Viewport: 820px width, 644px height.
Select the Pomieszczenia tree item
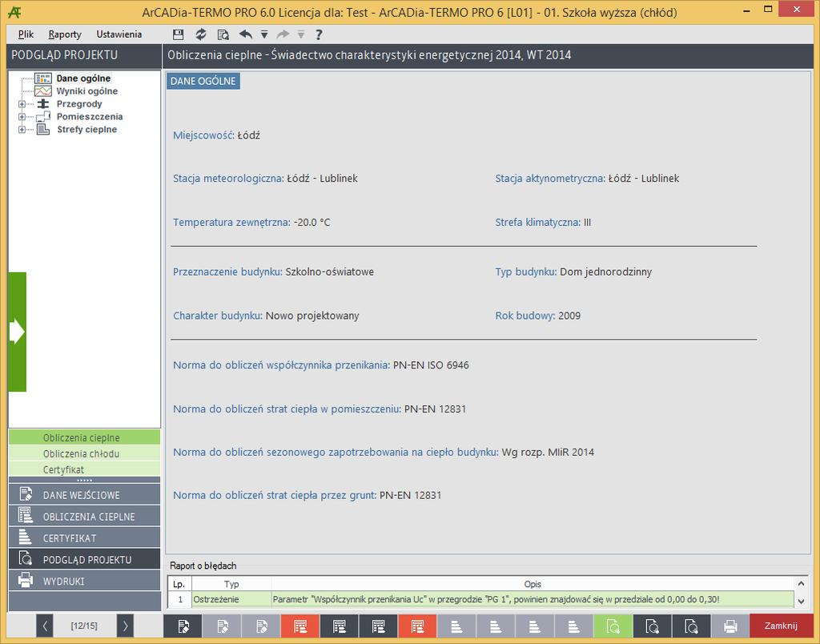90,117
